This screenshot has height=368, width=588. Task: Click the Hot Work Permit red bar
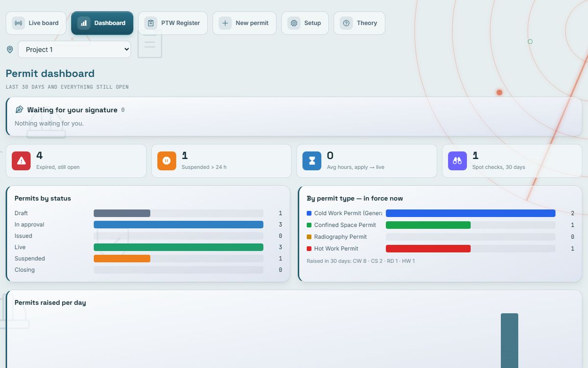428,249
